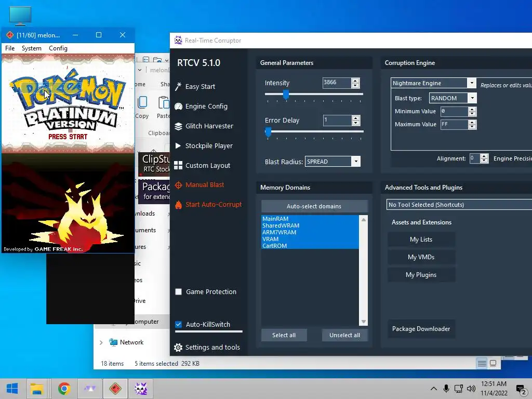
Task: Open melonDS System menu
Action: (32, 48)
